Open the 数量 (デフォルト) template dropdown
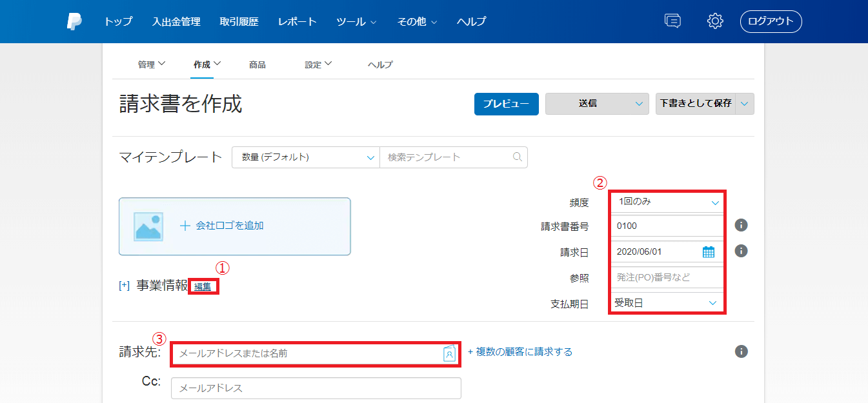Image resolution: width=868 pixels, height=403 pixels. coord(305,157)
